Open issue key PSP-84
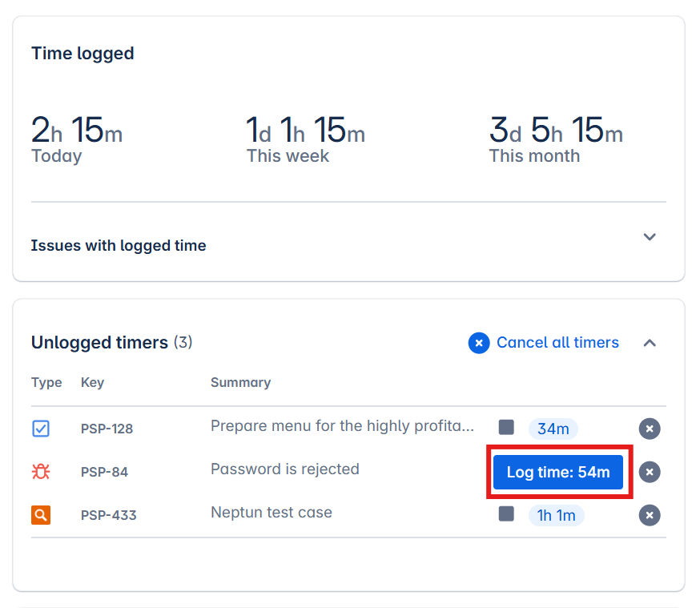 [104, 472]
